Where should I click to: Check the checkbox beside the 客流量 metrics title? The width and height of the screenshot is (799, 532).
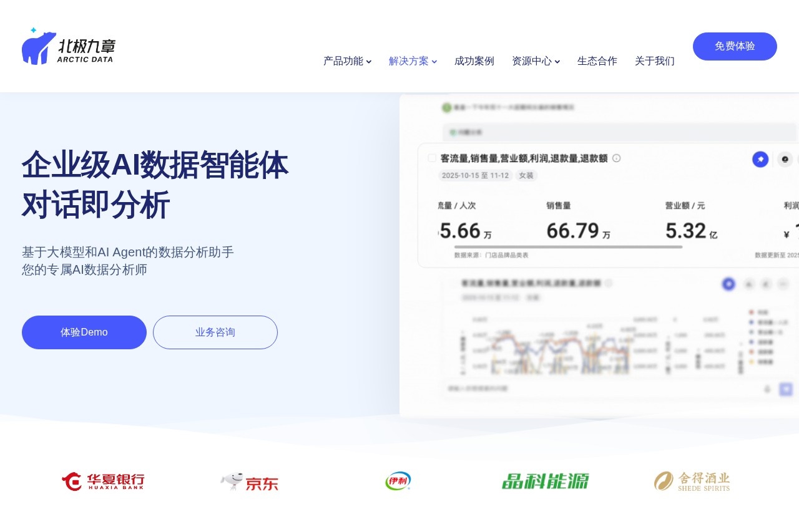pyautogui.click(x=432, y=158)
